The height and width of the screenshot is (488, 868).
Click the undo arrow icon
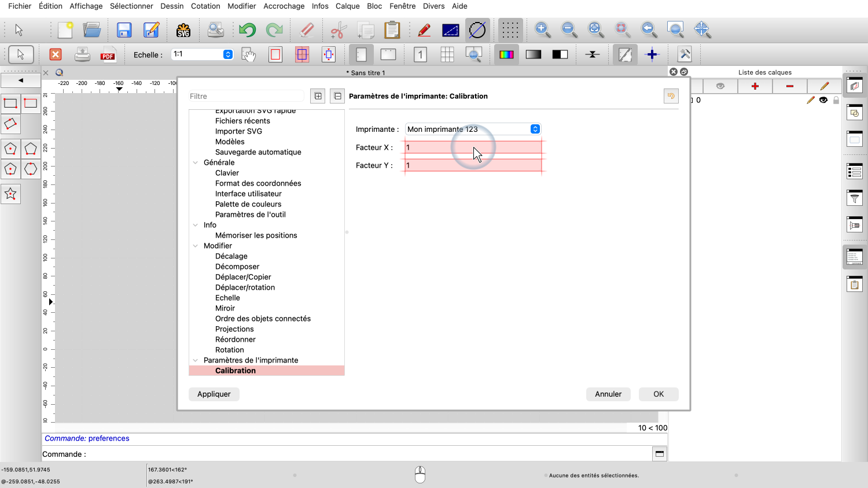[x=247, y=30]
